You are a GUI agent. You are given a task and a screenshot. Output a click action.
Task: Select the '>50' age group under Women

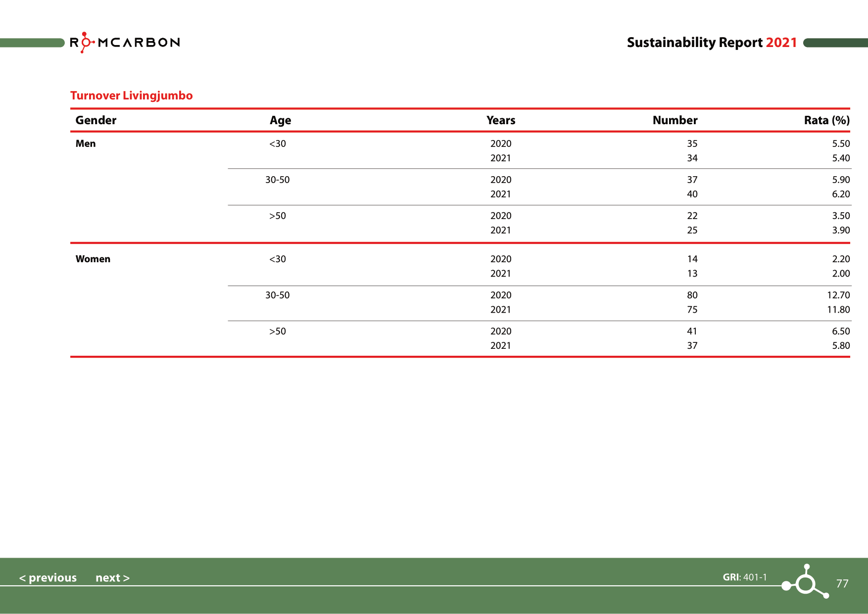coord(278,331)
